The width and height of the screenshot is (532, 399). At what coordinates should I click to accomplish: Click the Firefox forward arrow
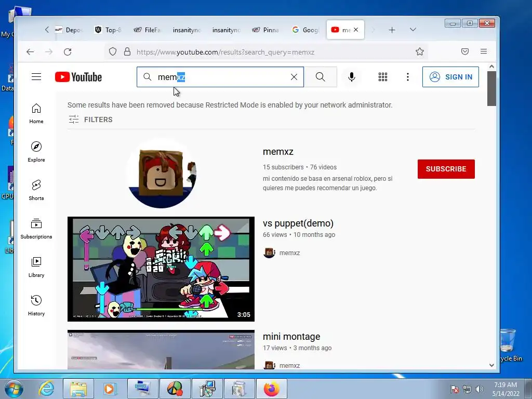click(x=49, y=51)
